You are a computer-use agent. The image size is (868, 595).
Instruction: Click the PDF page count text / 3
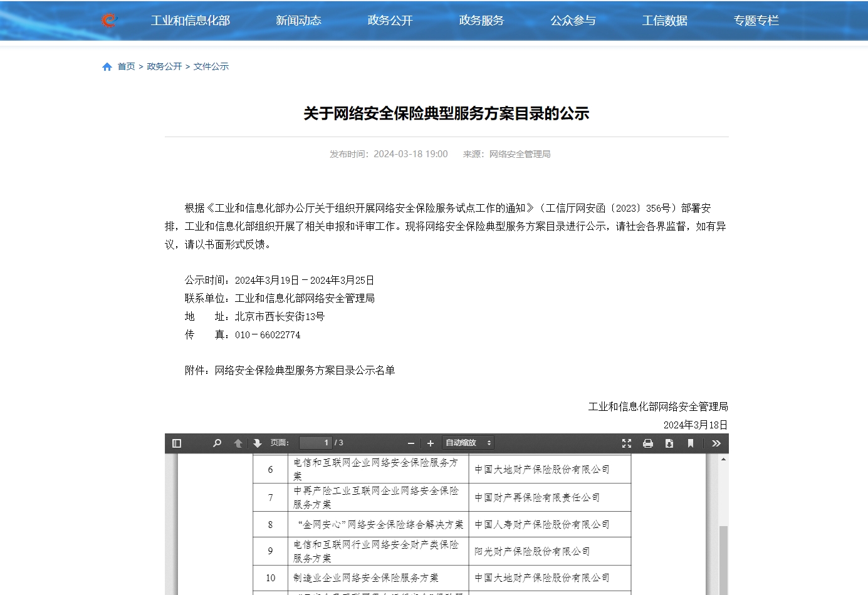pyautogui.click(x=339, y=443)
